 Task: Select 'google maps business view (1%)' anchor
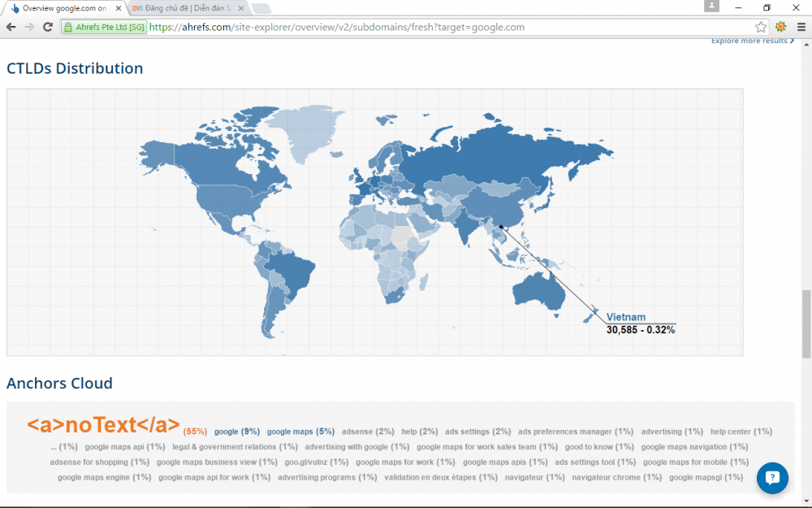(217, 462)
